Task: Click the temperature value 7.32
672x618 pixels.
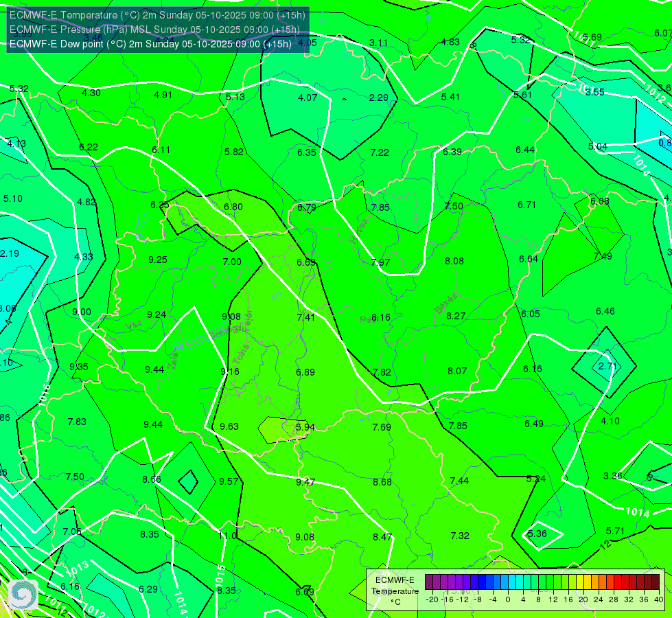Action: [x=459, y=536]
